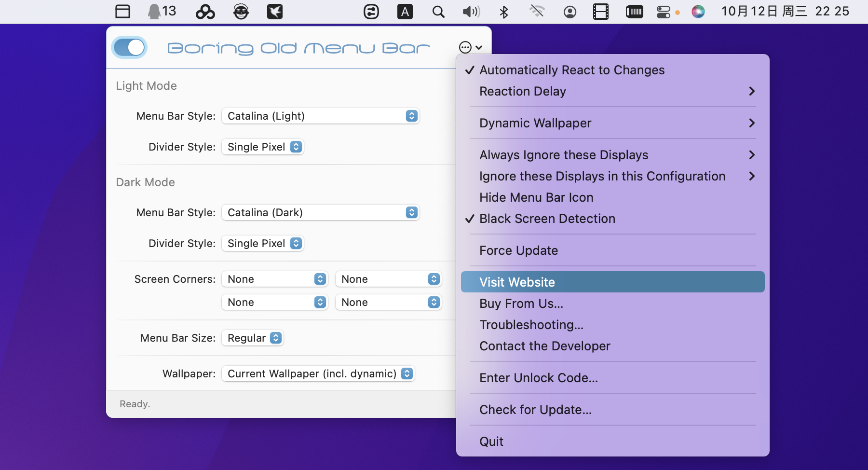The image size is (868, 470).
Task: Uncheck Automatically React to Changes
Action: (571, 70)
